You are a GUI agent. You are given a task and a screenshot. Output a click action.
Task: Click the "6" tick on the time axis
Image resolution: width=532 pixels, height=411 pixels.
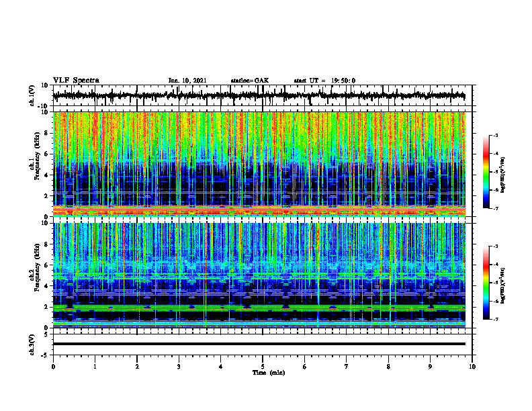pyautogui.click(x=305, y=367)
